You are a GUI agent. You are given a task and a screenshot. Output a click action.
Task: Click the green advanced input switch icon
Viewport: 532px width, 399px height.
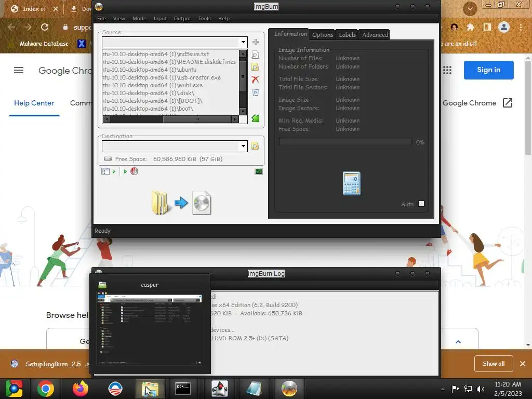click(256, 118)
